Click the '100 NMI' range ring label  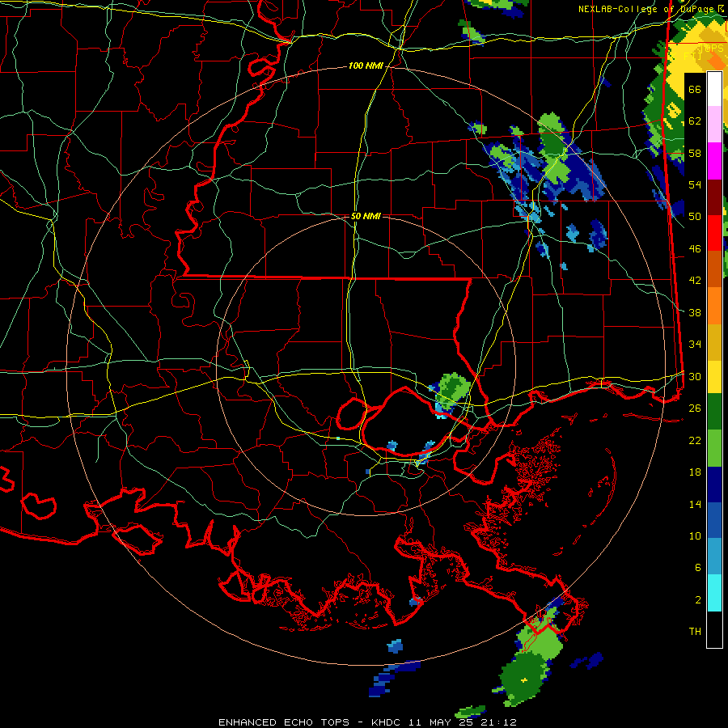[366, 66]
